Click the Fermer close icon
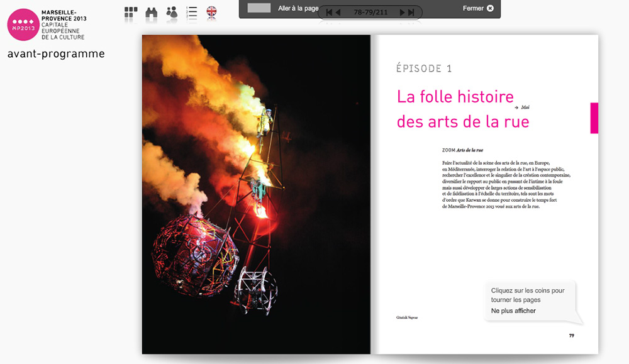 tap(490, 8)
